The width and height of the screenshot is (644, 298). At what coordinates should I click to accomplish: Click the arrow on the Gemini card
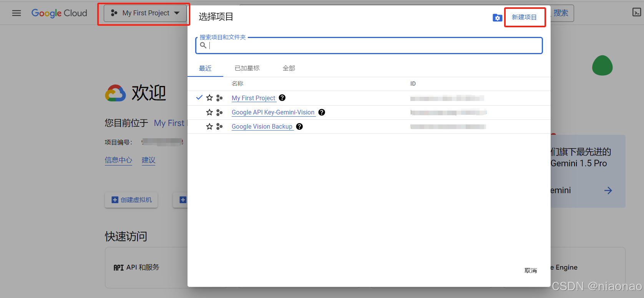(608, 190)
